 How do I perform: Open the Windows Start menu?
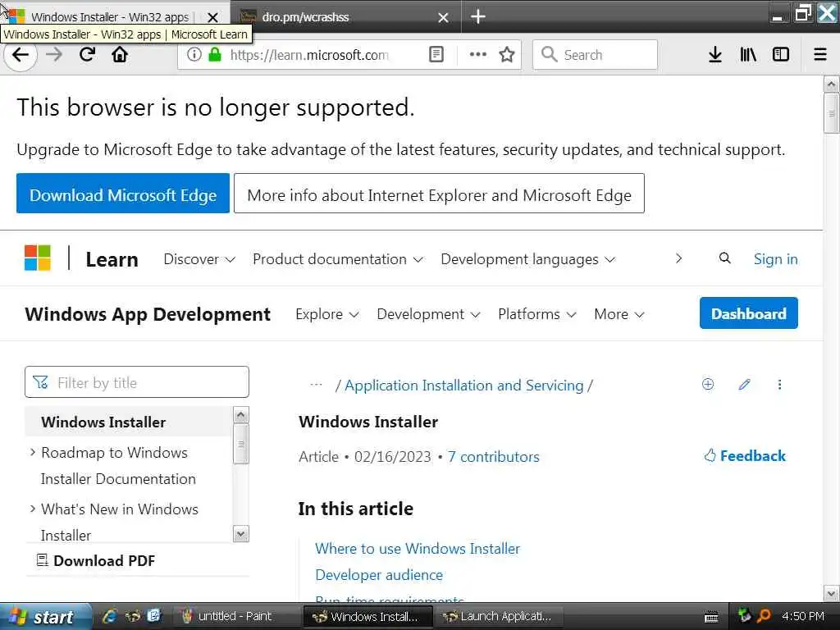pos(44,617)
